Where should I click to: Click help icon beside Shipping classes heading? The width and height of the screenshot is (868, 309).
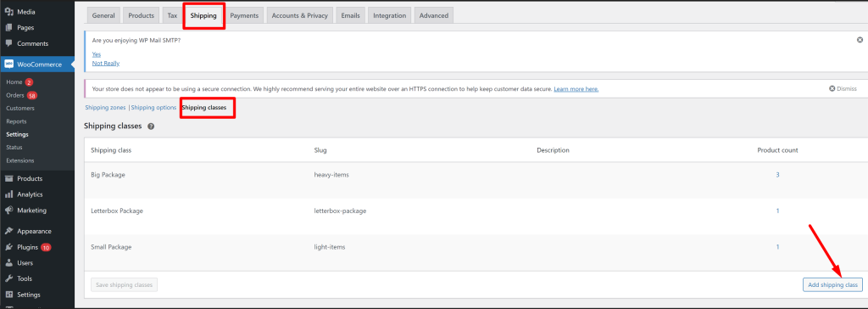coord(151,126)
